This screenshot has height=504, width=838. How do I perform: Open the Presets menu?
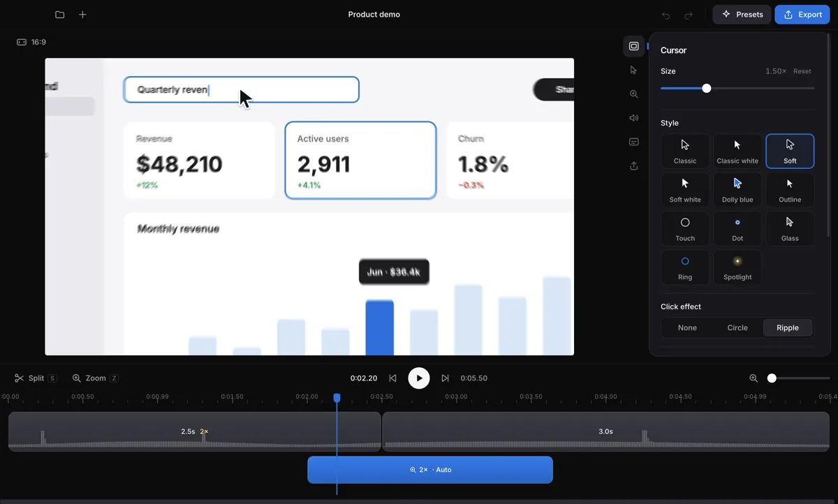click(x=742, y=15)
